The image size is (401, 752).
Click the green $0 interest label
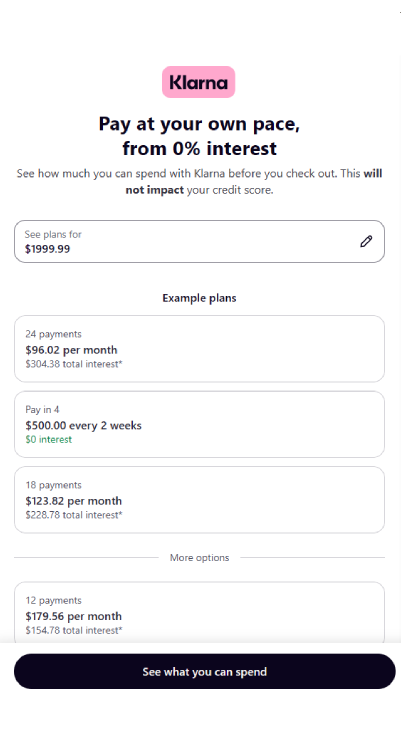pos(49,439)
